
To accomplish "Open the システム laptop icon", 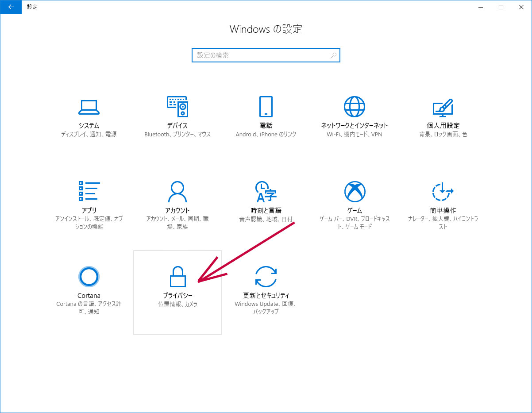I will [x=89, y=106].
